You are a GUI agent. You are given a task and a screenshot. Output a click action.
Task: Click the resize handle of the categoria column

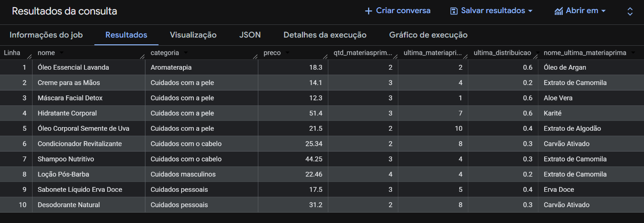255,56
